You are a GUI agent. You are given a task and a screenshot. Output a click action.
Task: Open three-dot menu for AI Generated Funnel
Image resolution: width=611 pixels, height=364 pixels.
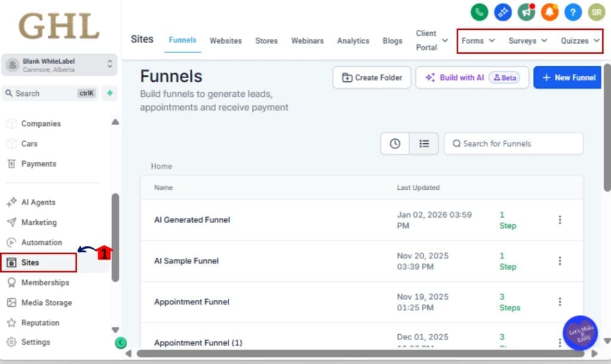click(x=559, y=220)
